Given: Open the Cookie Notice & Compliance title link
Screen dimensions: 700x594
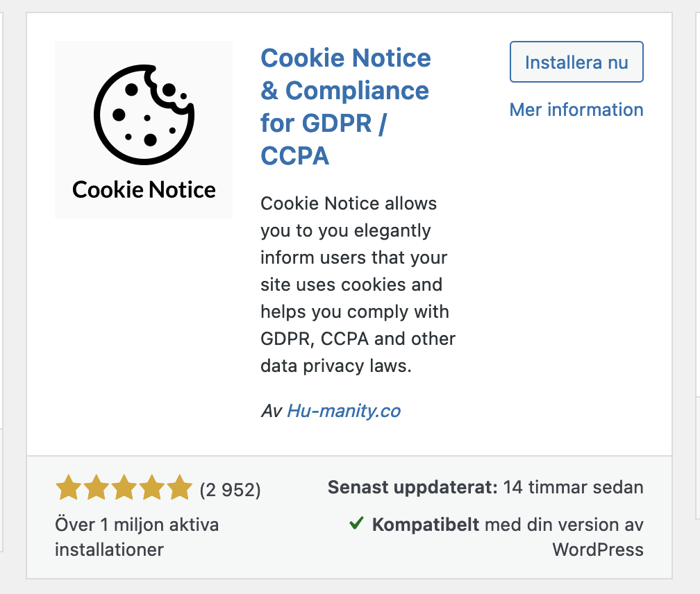Looking at the screenshot, I should [345, 107].
